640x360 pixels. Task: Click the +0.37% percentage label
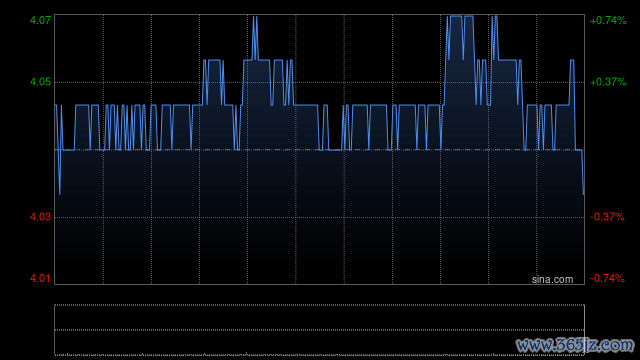[608, 82]
